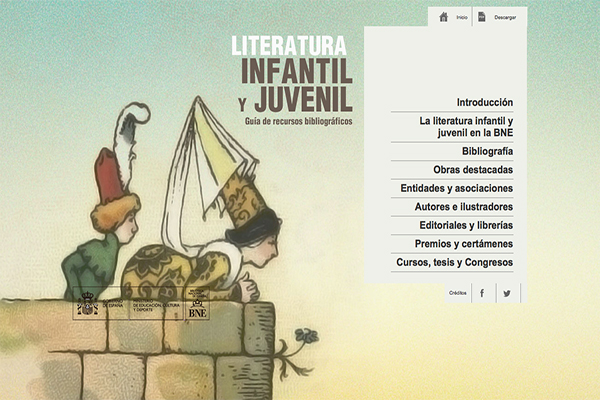
Task: Go to Entidades y asociaciones
Action: pyautogui.click(x=457, y=188)
